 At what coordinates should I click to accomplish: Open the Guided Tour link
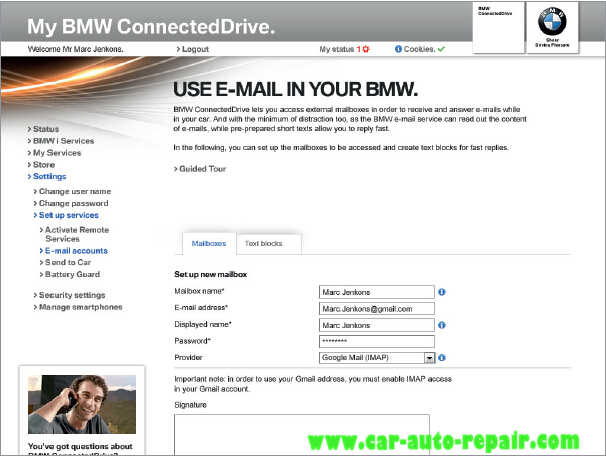(200, 169)
